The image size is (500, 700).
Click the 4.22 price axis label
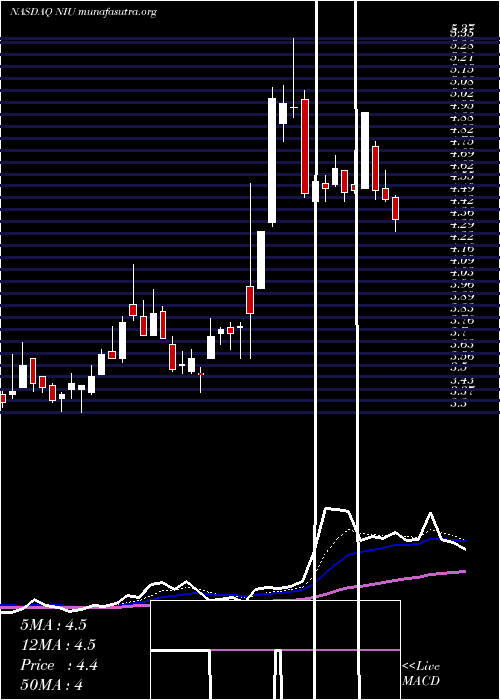(461, 237)
